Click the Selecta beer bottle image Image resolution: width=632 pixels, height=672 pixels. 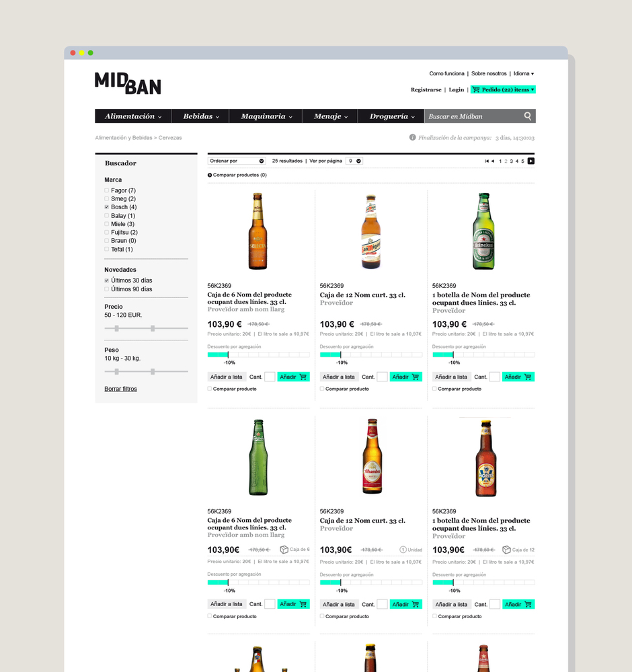(258, 231)
